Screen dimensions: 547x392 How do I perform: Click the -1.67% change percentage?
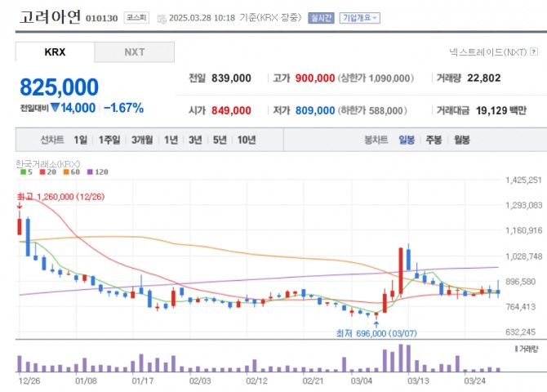click(x=124, y=108)
